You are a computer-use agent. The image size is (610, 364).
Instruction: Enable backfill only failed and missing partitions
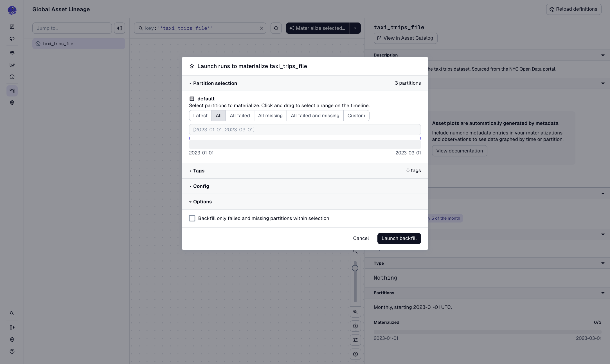tap(192, 218)
